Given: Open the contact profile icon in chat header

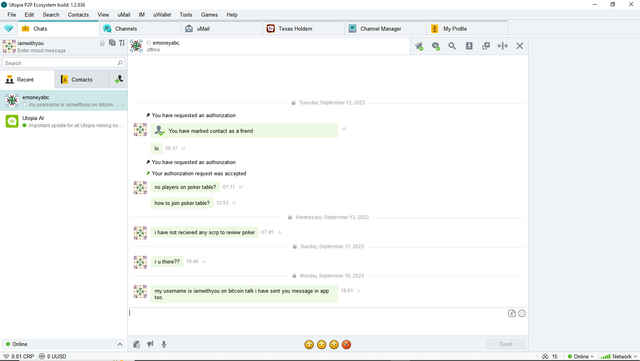Looking at the screenshot, I should (469, 46).
